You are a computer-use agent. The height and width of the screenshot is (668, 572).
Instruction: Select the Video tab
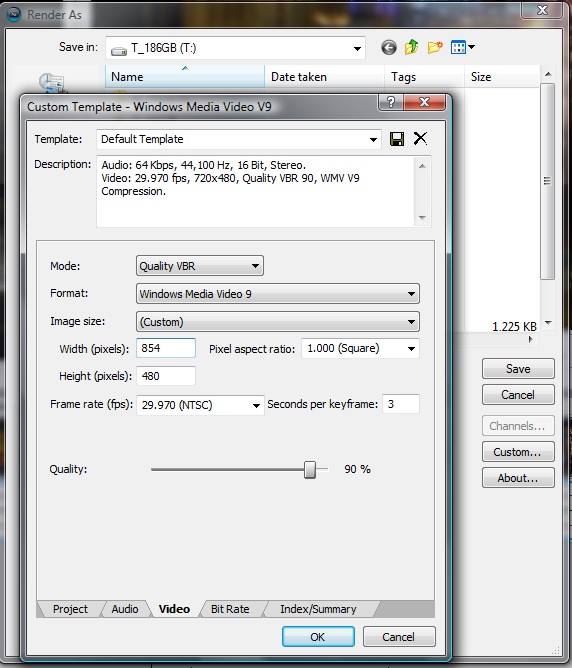point(174,609)
